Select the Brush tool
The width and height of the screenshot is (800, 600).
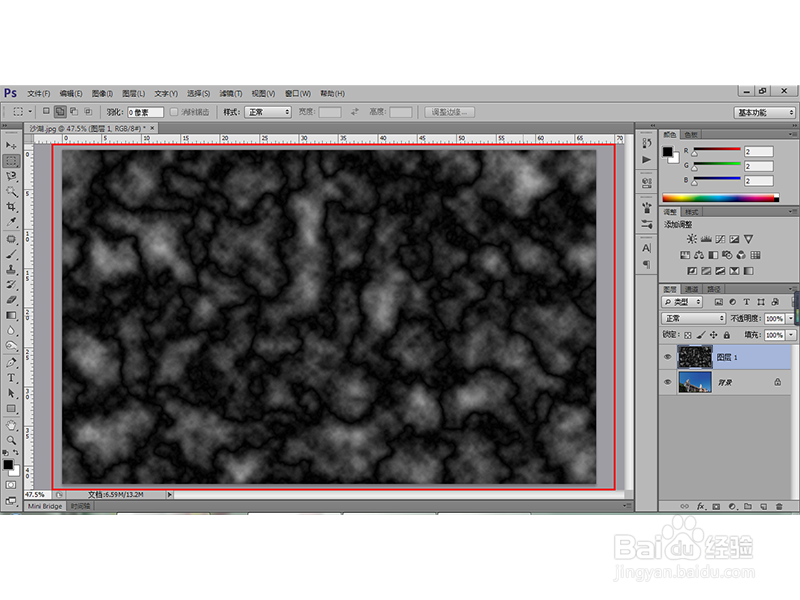click(11, 255)
